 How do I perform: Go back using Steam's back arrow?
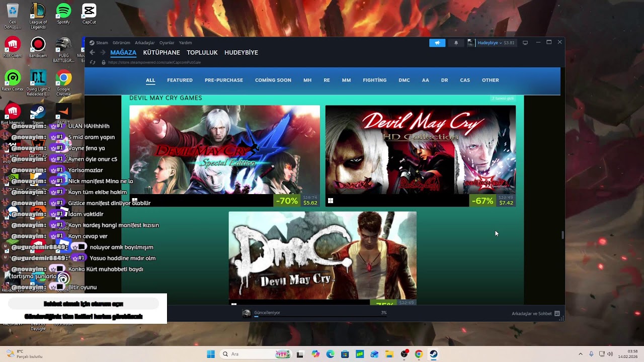click(x=92, y=52)
